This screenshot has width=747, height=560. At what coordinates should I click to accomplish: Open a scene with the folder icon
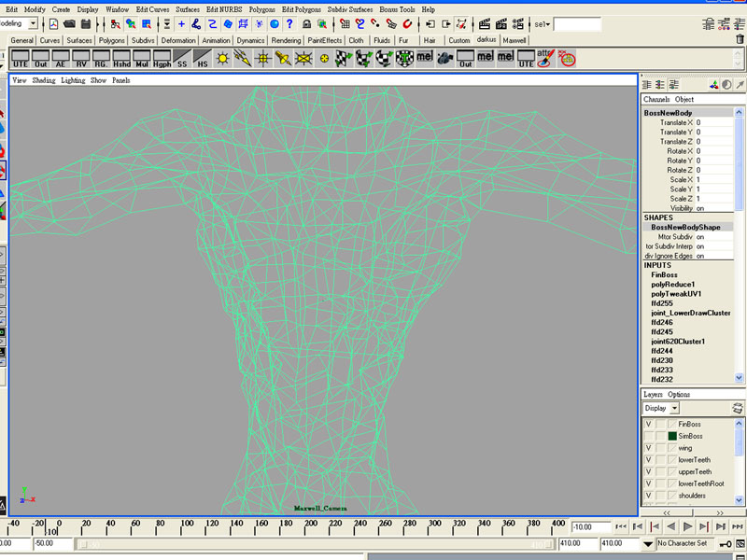(x=69, y=24)
